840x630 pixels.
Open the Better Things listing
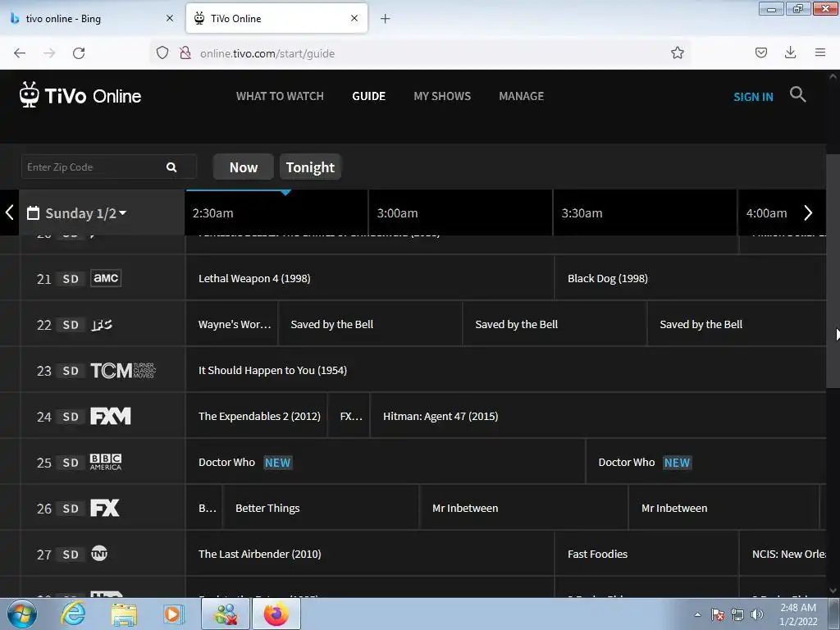click(x=321, y=508)
